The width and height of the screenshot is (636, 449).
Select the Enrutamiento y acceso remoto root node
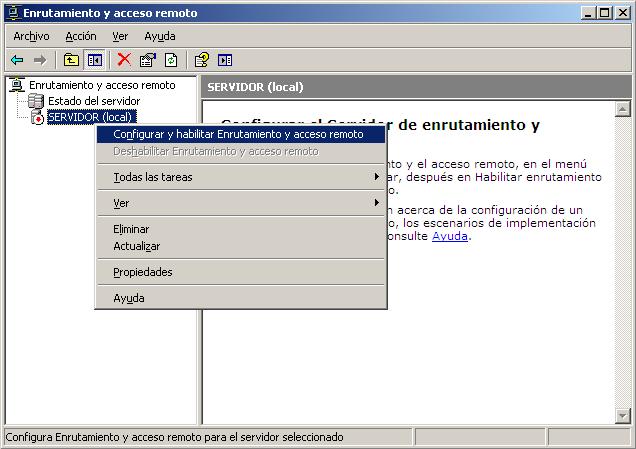click(x=101, y=86)
